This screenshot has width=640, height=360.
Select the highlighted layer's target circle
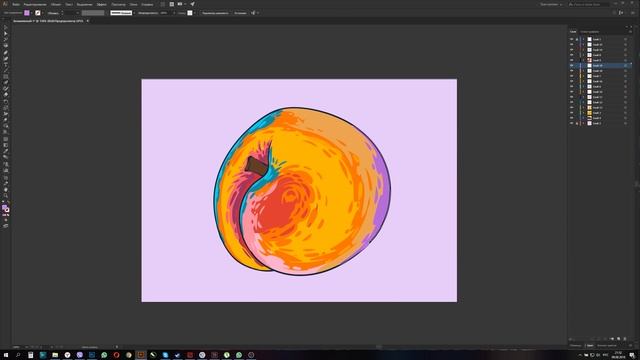coord(625,65)
